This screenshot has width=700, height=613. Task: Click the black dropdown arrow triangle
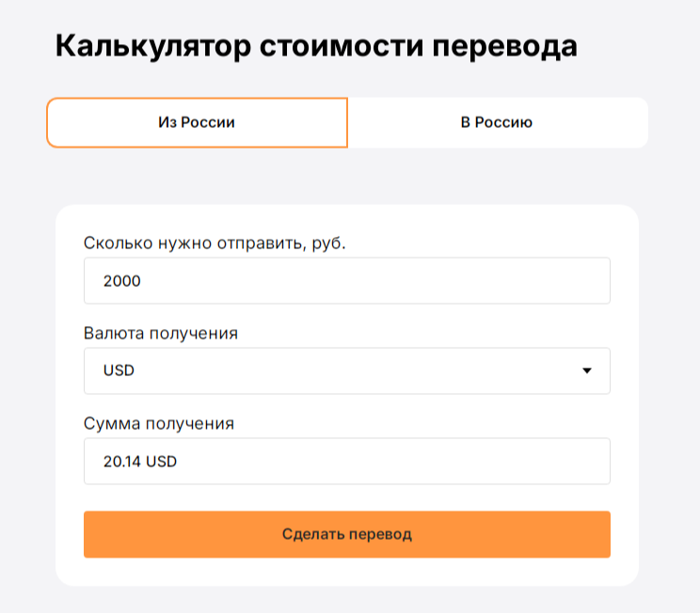(x=587, y=370)
